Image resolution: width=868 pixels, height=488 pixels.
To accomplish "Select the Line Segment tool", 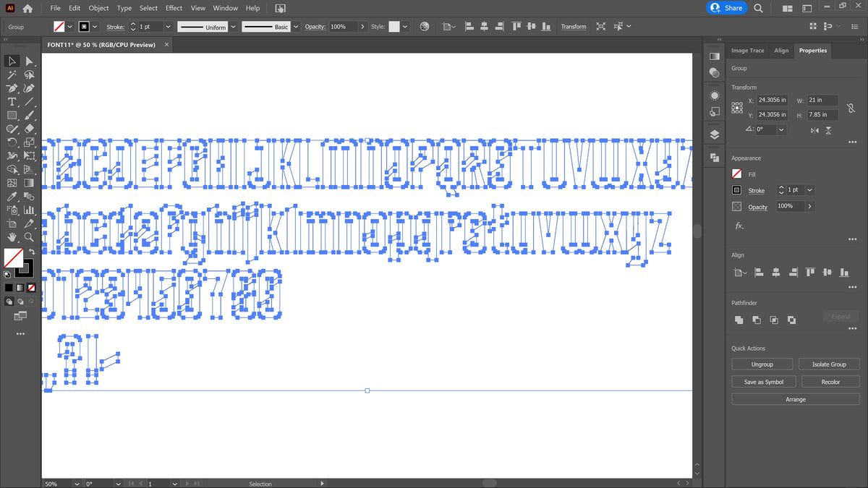I will pyautogui.click(x=29, y=102).
